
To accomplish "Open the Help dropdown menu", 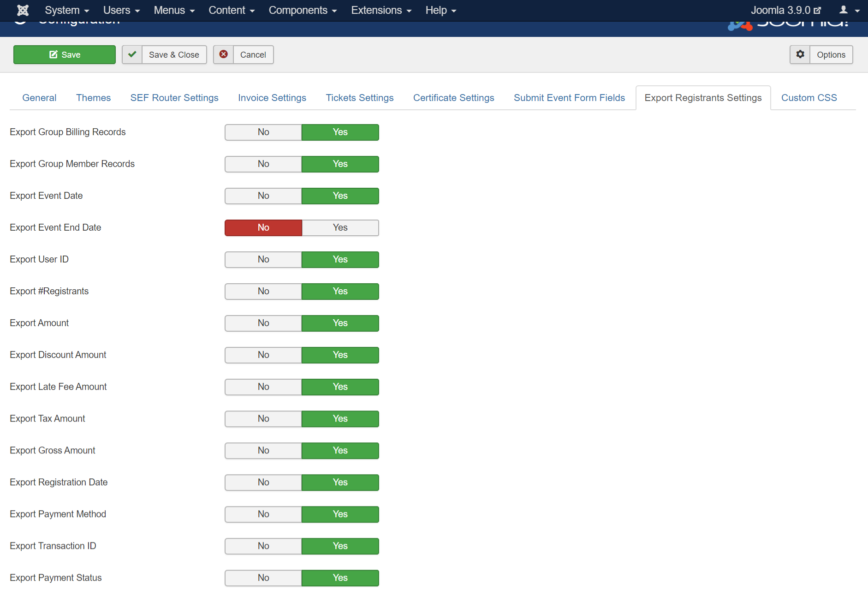I will pyautogui.click(x=441, y=10).
